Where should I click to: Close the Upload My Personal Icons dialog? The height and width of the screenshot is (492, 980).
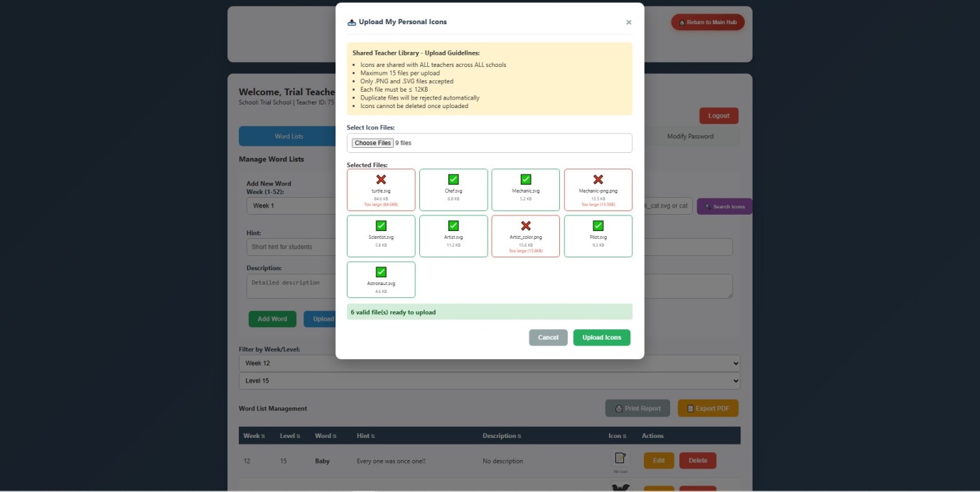[628, 23]
